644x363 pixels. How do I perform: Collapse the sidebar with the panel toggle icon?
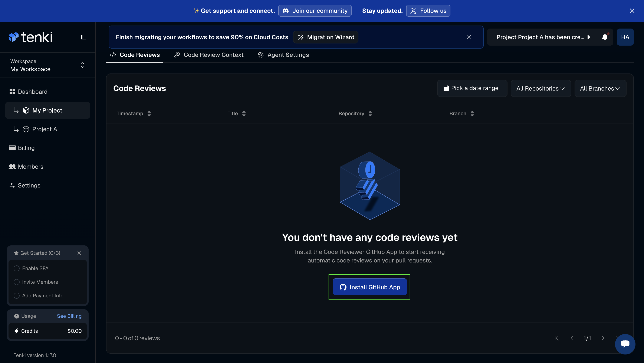(83, 37)
